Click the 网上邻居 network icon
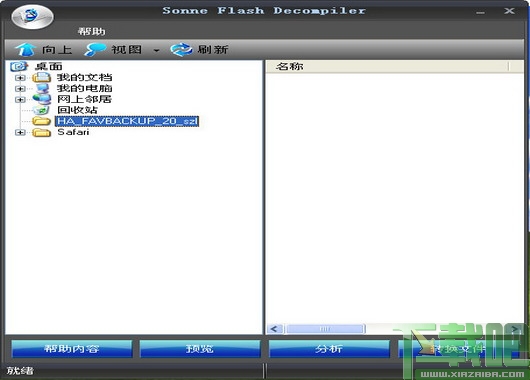 [x=41, y=99]
